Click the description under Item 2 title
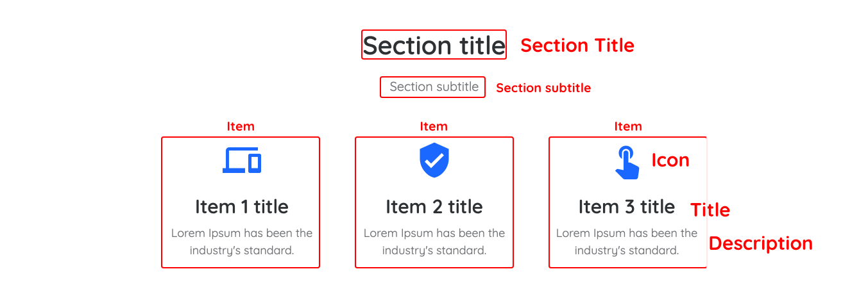Viewport: 868px width, 294px height. click(434, 241)
